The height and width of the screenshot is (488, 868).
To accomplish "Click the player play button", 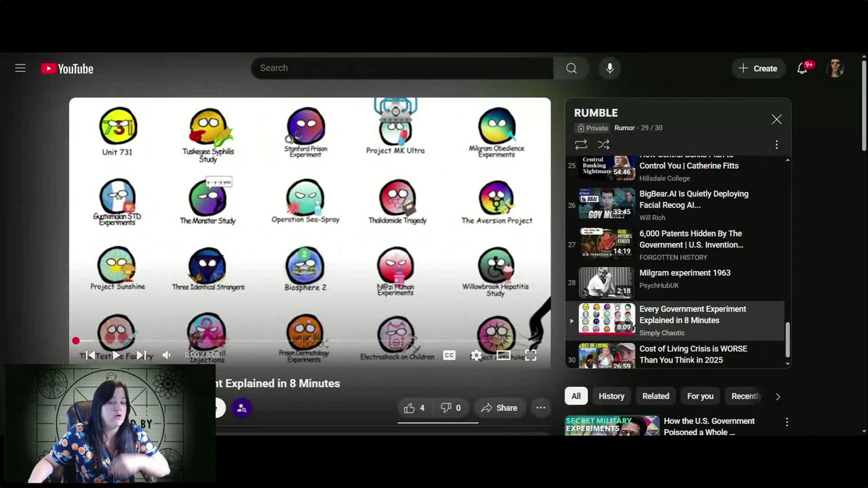I will 116,355.
